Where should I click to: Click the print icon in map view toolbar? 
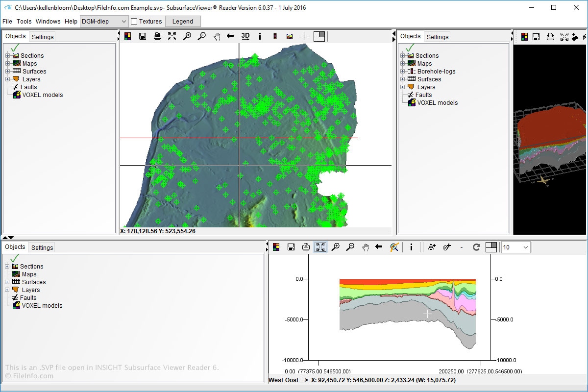pos(157,36)
